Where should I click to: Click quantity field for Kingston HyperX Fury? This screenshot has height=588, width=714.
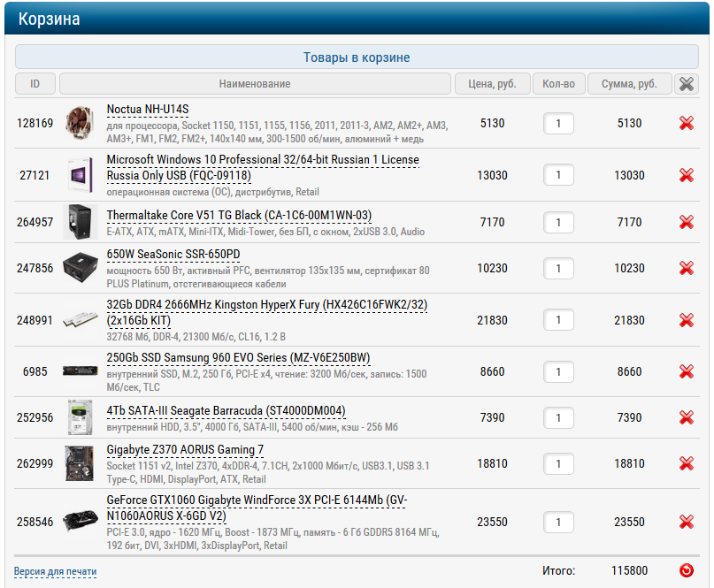click(x=558, y=320)
